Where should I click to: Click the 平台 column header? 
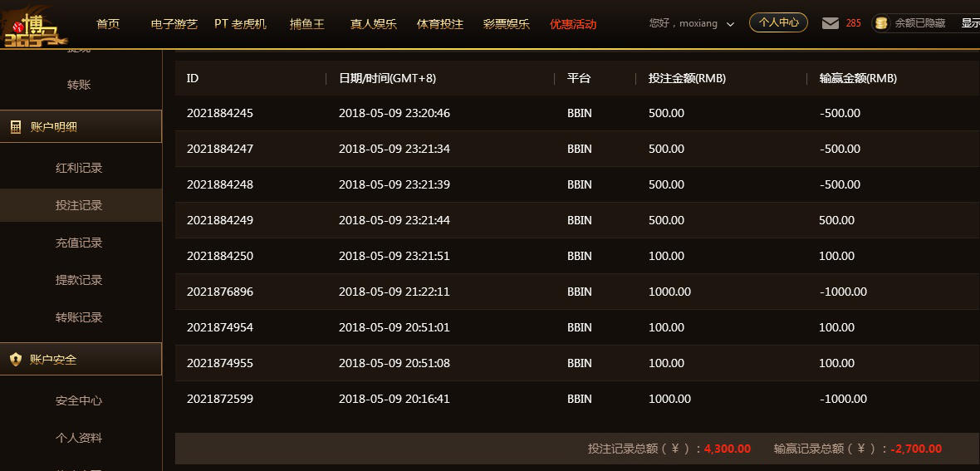coord(579,78)
